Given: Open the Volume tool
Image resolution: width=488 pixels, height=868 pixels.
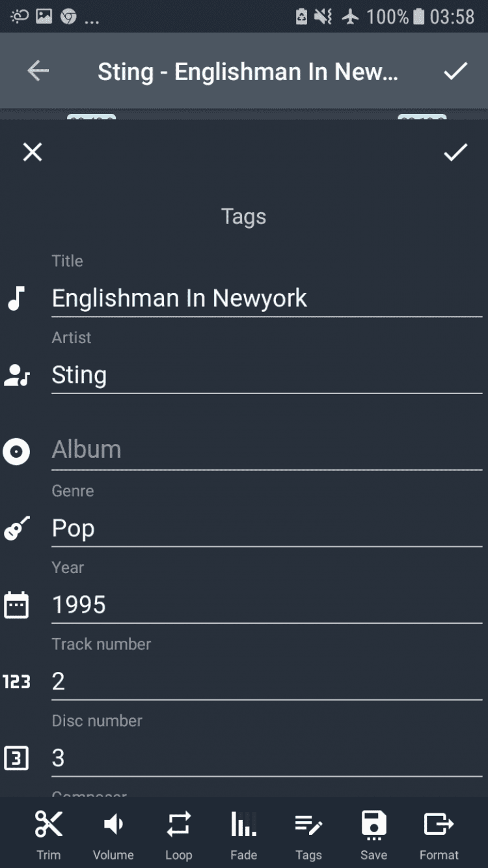Looking at the screenshot, I should [x=113, y=825].
